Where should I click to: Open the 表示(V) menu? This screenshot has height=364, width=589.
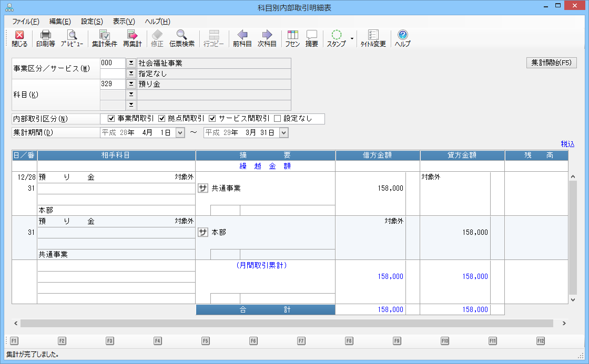[124, 22]
